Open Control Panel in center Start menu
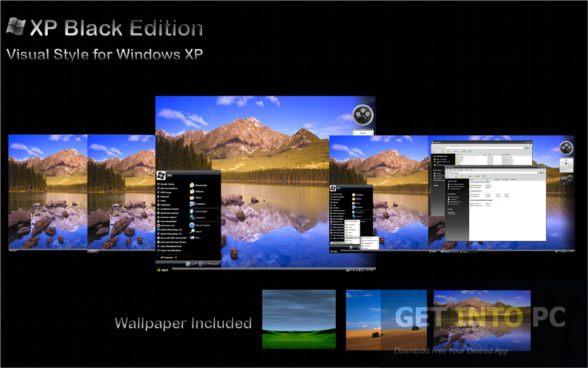This screenshot has height=368, width=588. [x=198, y=211]
